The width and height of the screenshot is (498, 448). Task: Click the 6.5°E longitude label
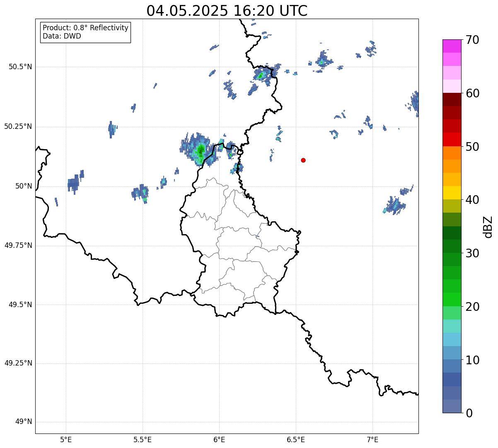296,439
